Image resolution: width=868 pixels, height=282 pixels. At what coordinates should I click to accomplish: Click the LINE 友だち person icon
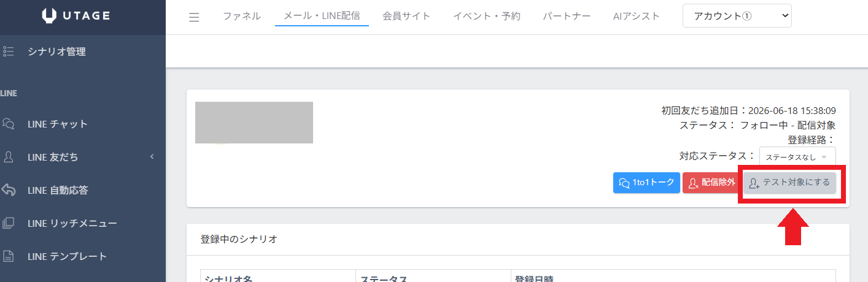point(9,157)
